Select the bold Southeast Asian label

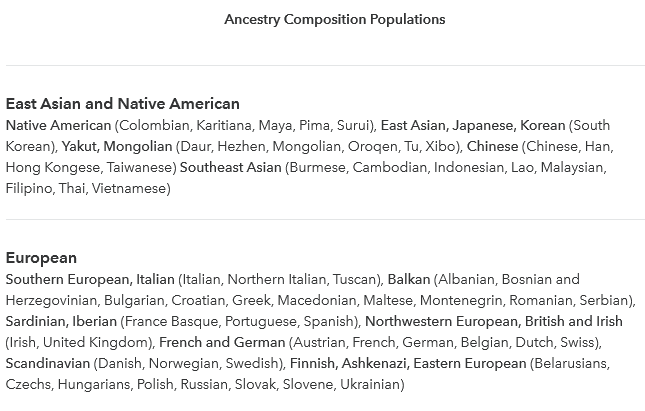tap(231, 167)
